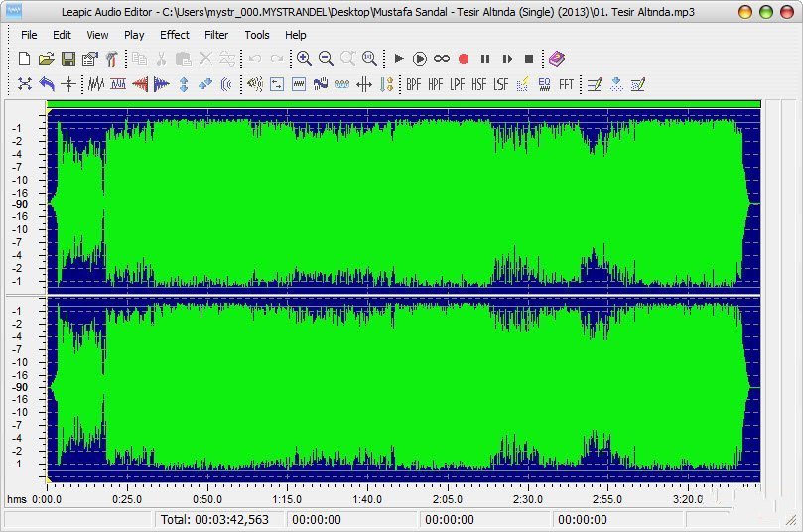Toggle loop playback infinity icon

coord(442,59)
